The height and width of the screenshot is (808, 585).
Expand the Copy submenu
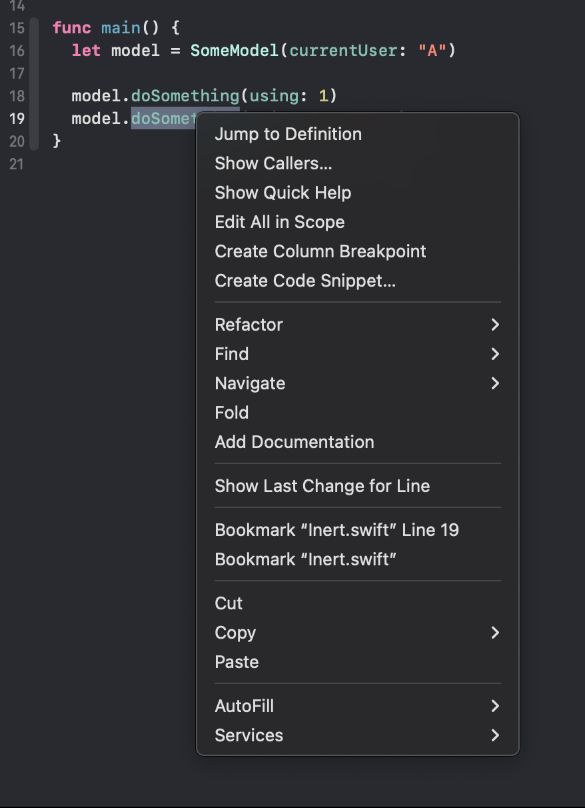(357, 633)
